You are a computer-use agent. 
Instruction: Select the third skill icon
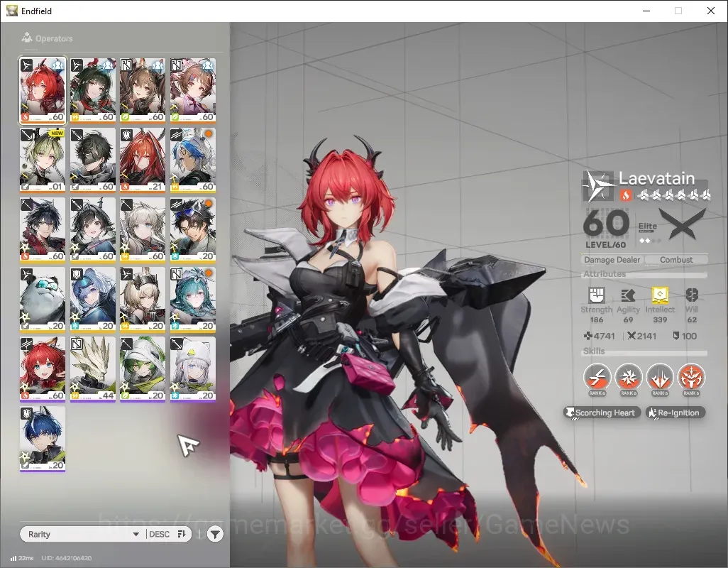tap(660, 376)
